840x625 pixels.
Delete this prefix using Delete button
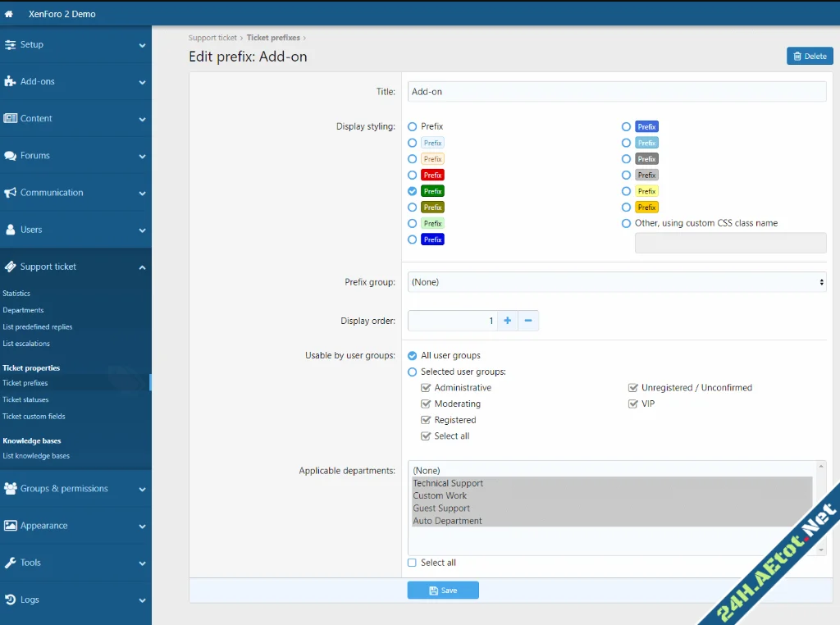[x=810, y=56]
